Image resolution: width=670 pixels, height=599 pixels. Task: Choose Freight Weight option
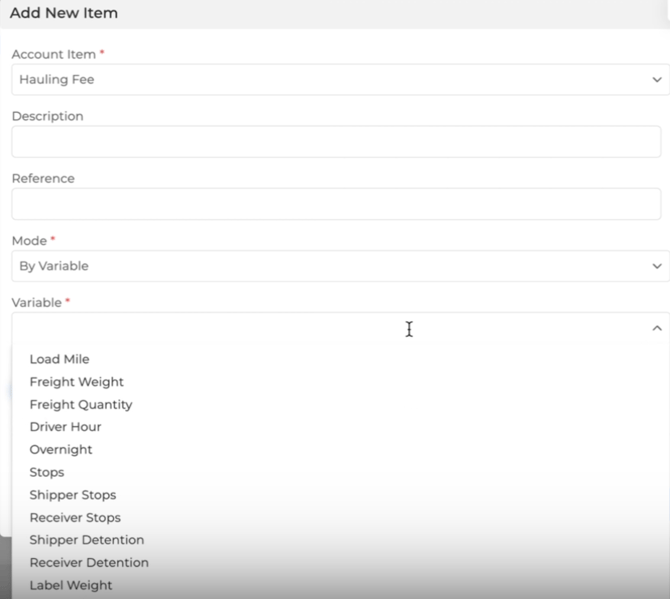coord(77,382)
